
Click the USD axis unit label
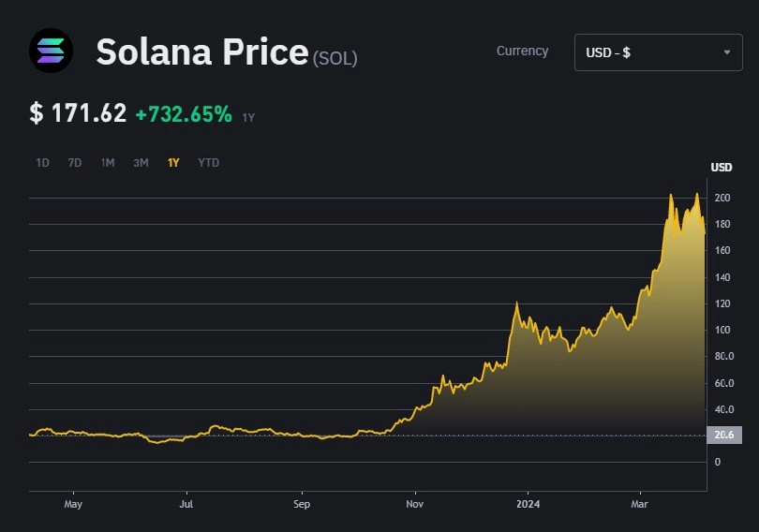click(722, 168)
